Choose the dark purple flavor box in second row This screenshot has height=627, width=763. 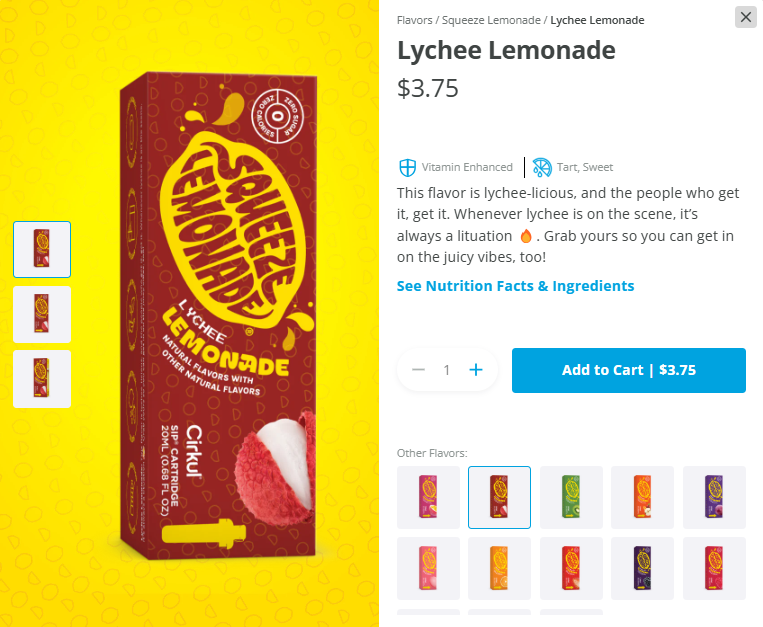642,568
